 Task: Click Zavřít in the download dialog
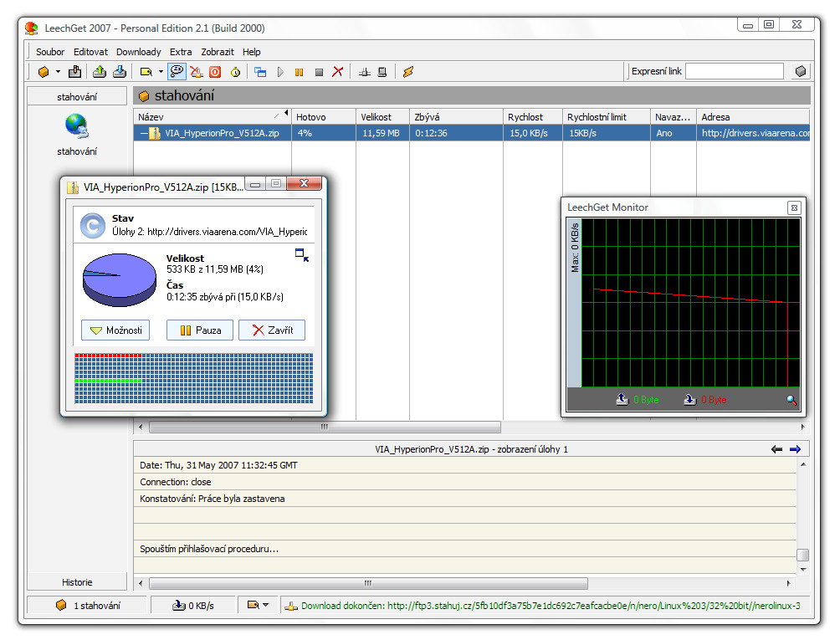(272, 330)
